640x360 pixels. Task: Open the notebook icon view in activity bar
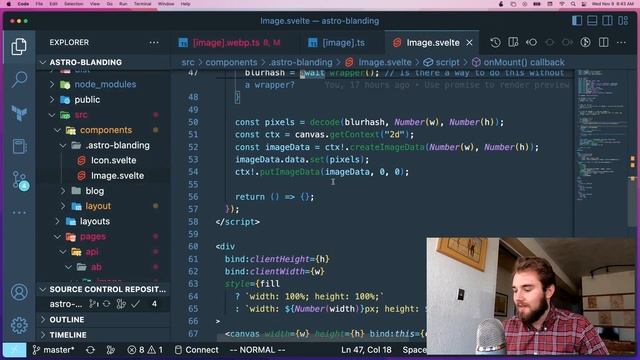click(19, 146)
